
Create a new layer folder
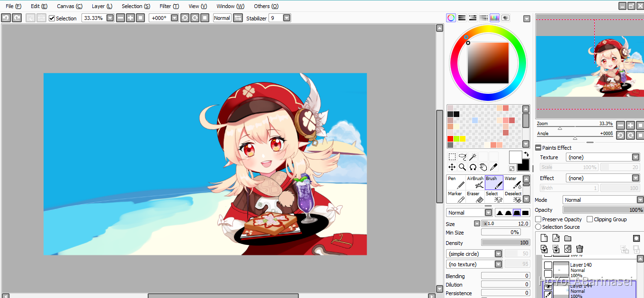(x=568, y=238)
